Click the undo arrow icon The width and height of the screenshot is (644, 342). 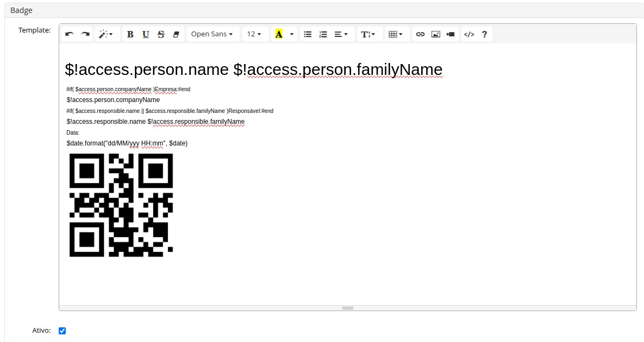tap(70, 34)
